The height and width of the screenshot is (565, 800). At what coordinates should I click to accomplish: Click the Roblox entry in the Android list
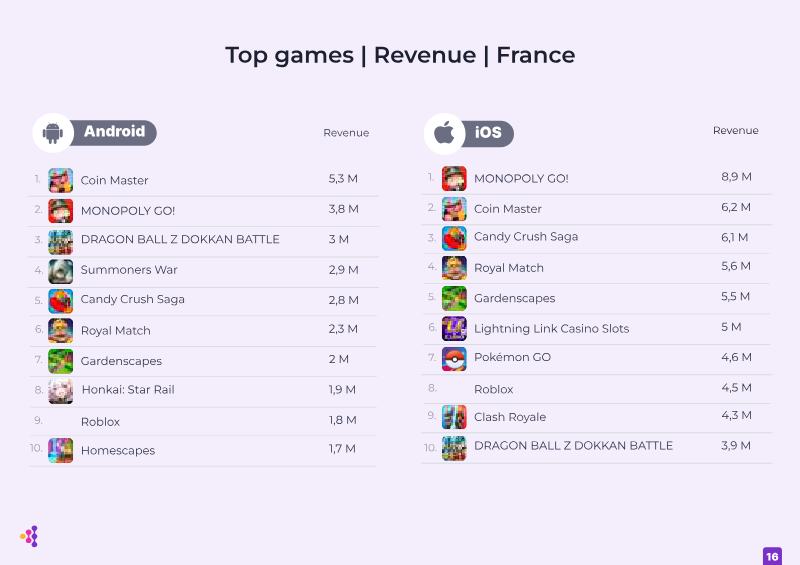point(100,422)
